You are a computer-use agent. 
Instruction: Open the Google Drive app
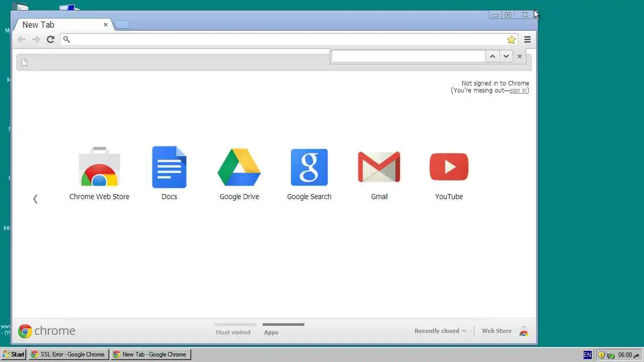point(239,167)
